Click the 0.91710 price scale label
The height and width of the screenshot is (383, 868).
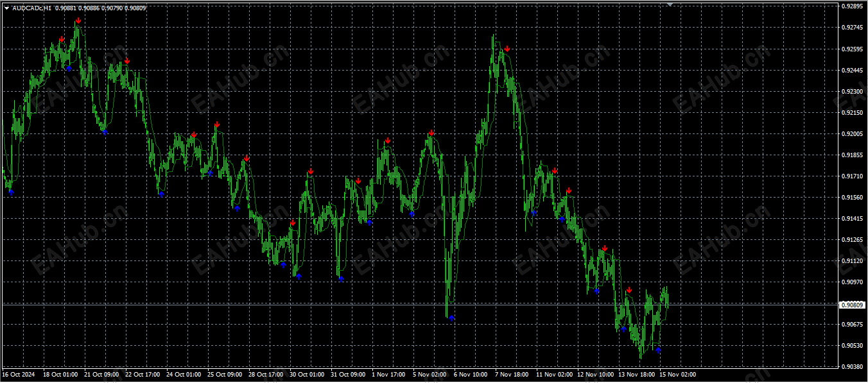coord(851,176)
